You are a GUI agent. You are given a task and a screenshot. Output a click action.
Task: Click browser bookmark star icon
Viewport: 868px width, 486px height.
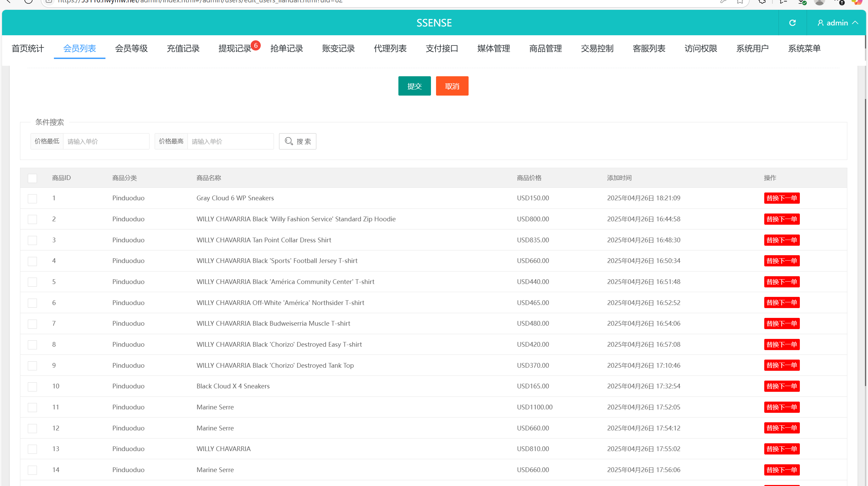coord(740,2)
